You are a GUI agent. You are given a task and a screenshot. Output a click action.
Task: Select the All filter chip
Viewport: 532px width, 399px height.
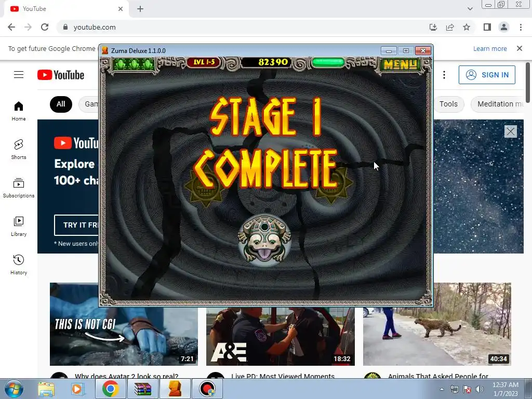pyautogui.click(x=61, y=104)
